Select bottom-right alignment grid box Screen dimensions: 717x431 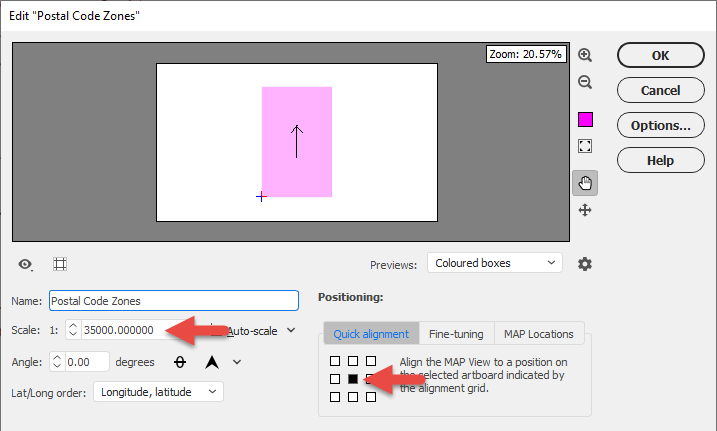371,397
